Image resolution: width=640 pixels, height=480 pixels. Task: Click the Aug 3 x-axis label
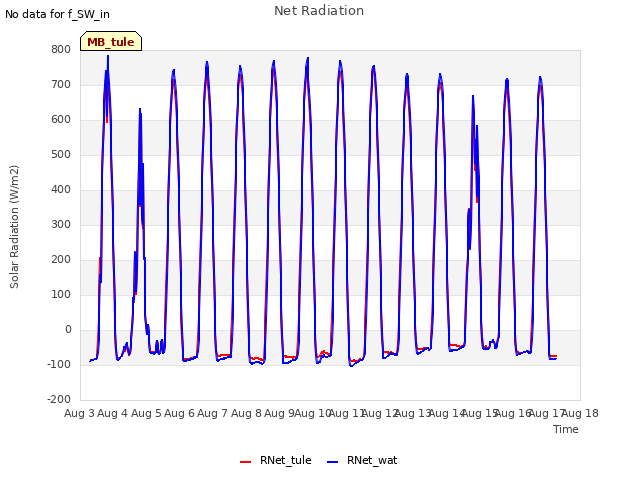click(79, 413)
